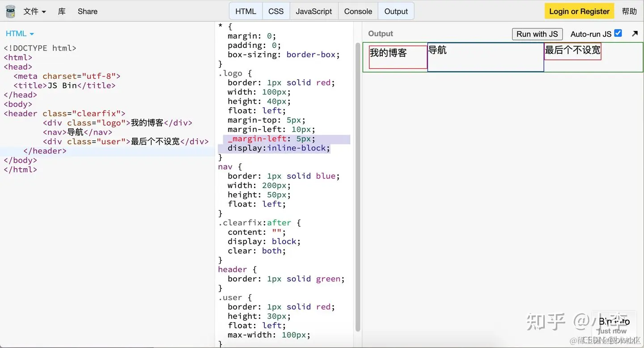Image resolution: width=644 pixels, height=348 pixels.
Task: Click the <!DOCTYPE html> line
Action: tap(40, 48)
